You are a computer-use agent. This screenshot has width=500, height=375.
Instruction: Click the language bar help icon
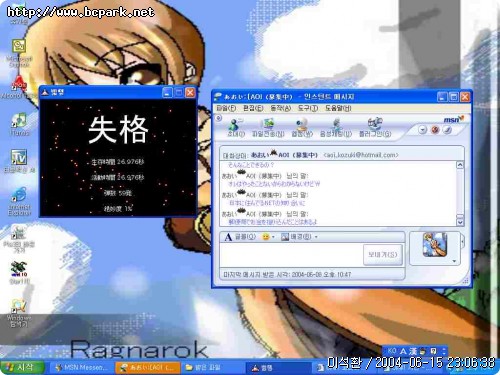(433, 351)
